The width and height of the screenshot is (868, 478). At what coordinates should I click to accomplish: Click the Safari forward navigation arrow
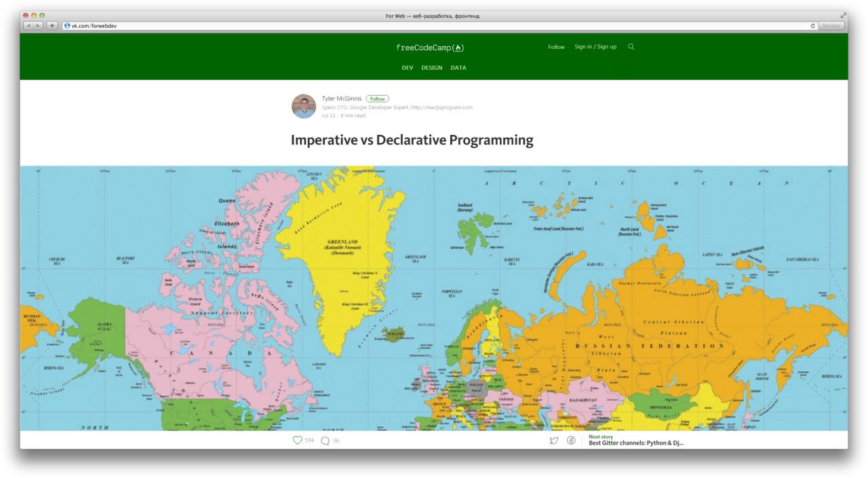point(39,26)
